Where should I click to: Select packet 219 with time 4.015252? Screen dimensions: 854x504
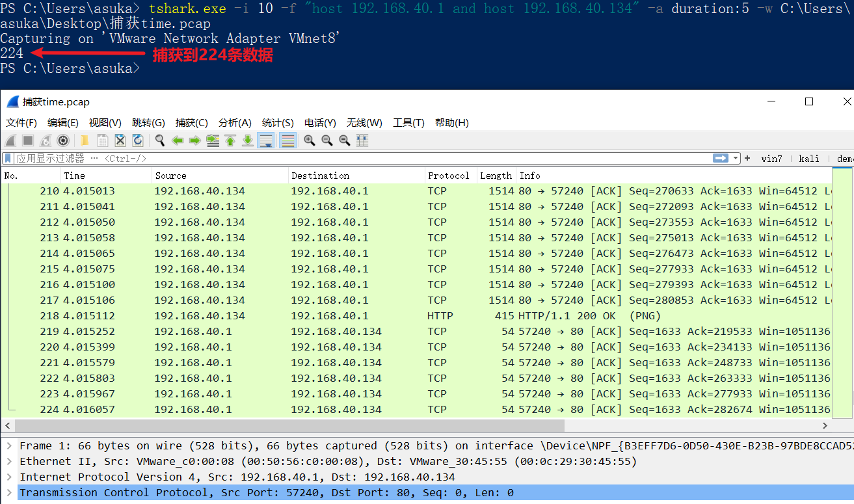(x=416, y=332)
